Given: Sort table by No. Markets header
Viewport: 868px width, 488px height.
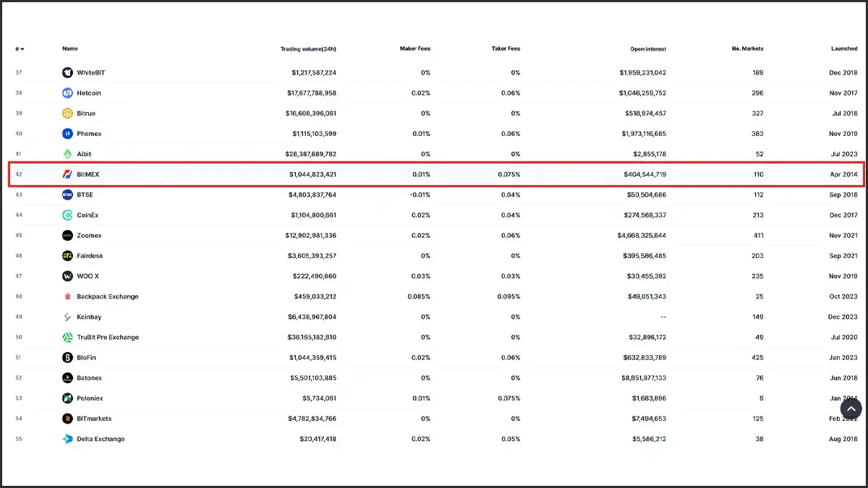Looking at the screenshot, I should [x=747, y=49].
